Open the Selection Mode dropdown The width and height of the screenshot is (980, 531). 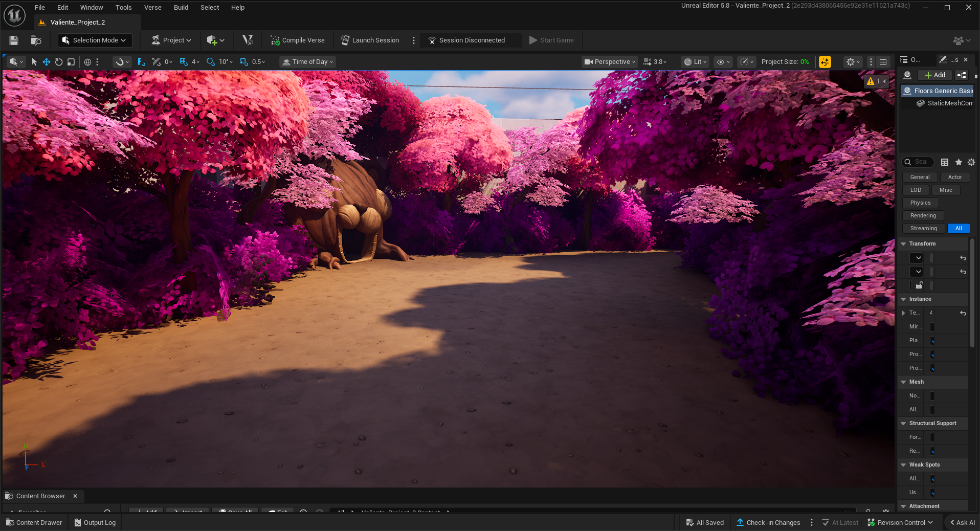click(95, 40)
